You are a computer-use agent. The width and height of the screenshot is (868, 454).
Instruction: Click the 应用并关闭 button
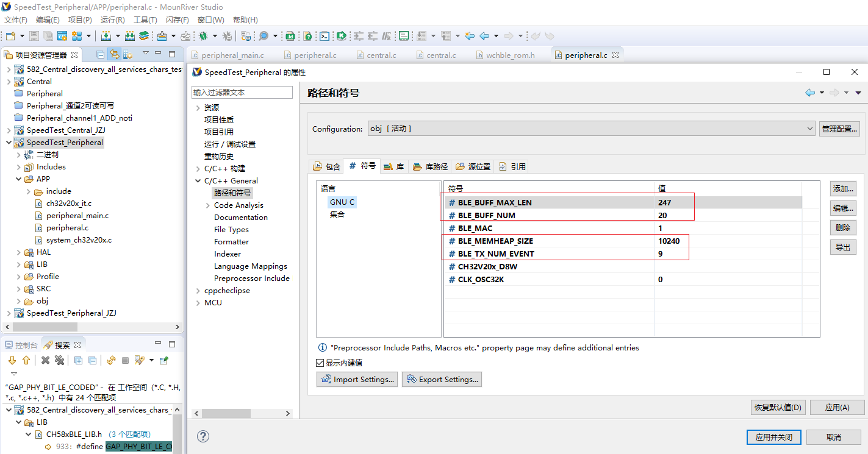click(x=774, y=437)
